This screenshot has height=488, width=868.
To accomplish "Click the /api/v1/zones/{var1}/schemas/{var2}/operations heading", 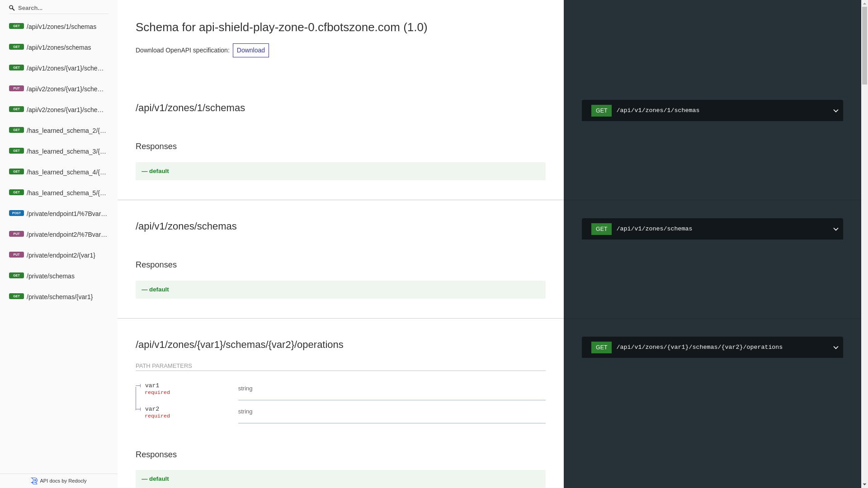I will point(240,345).
